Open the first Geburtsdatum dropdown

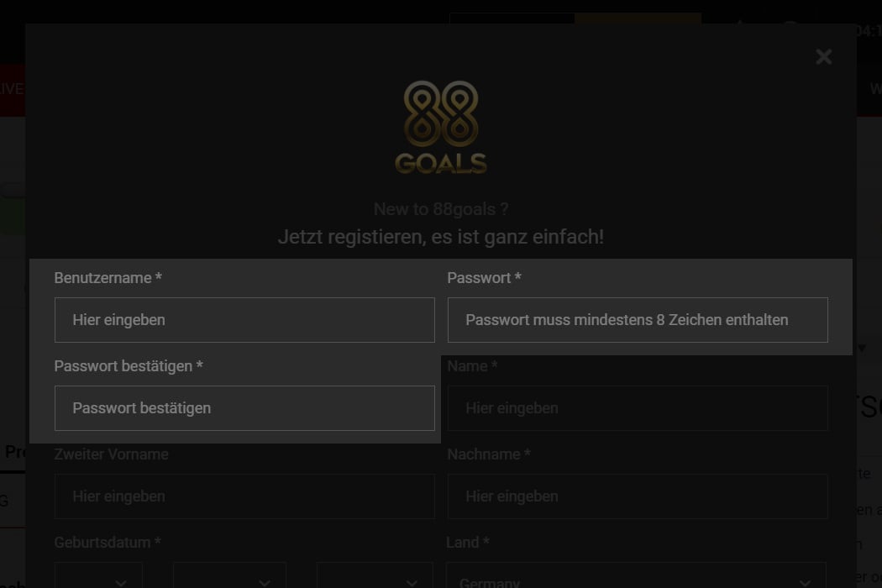pyautogui.click(x=98, y=575)
